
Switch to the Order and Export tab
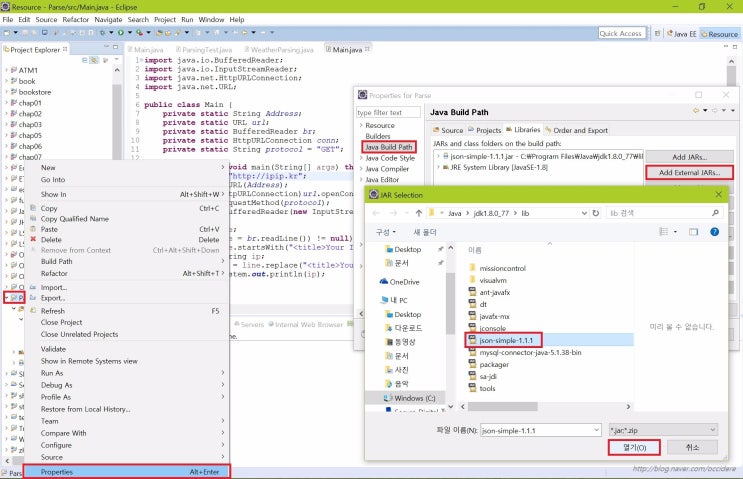(x=580, y=130)
